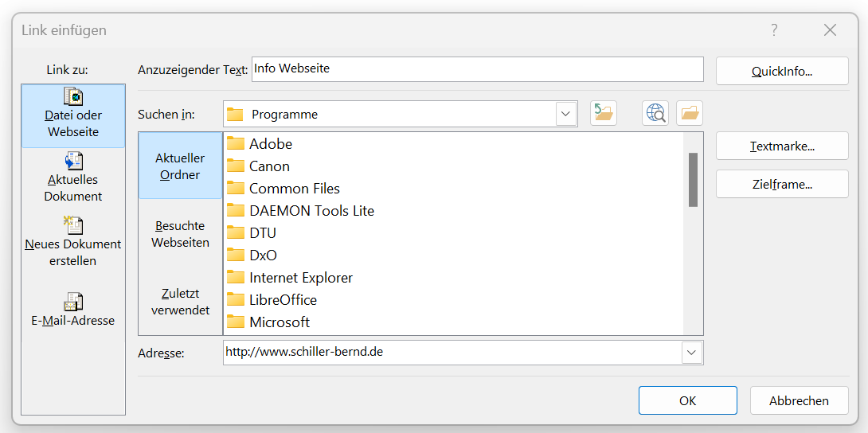Show Zuletzt verwendet files

click(180, 302)
